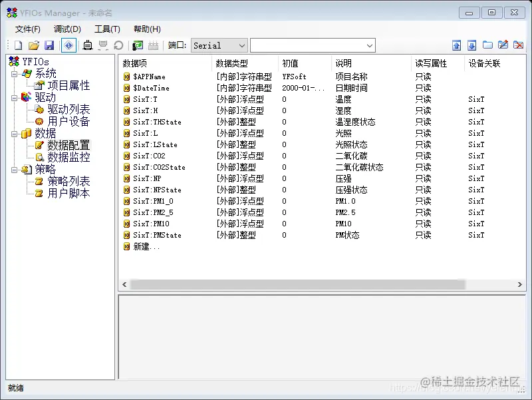
Task: Click the 数据项 column header
Action: pyautogui.click(x=165, y=63)
